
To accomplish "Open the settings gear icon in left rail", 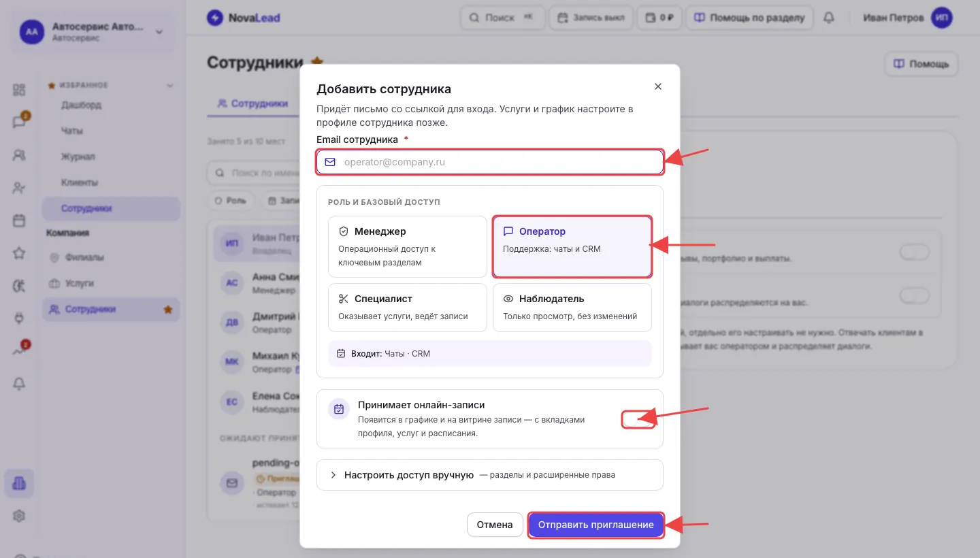I will coord(19,516).
